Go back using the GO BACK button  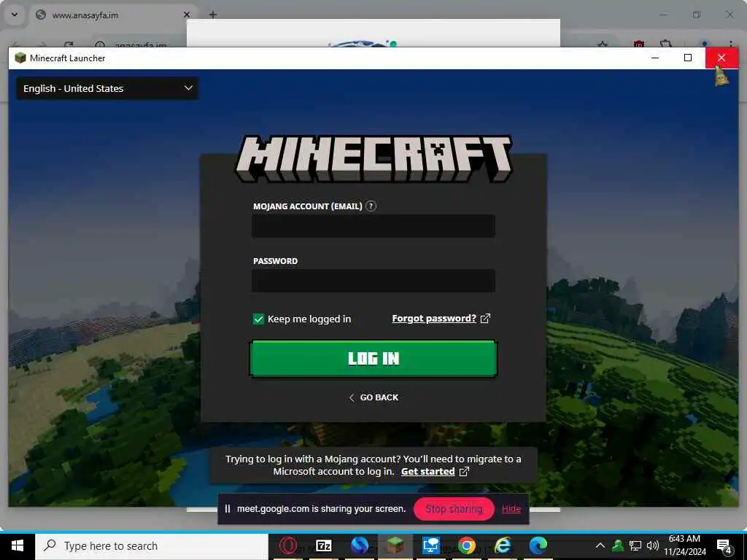(x=374, y=397)
